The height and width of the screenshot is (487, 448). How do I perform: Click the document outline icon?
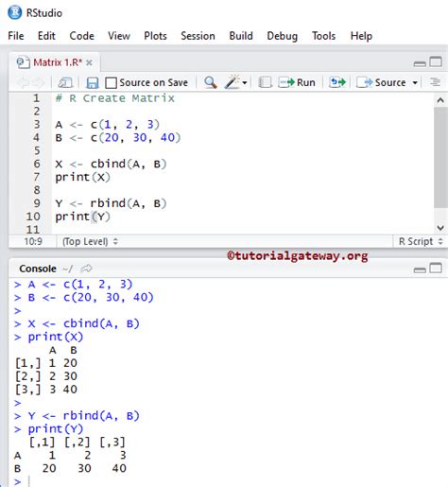click(435, 82)
